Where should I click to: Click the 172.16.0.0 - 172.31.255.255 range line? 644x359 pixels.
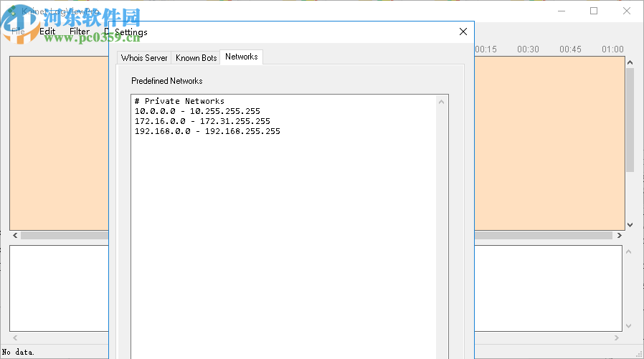click(x=202, y=121)
